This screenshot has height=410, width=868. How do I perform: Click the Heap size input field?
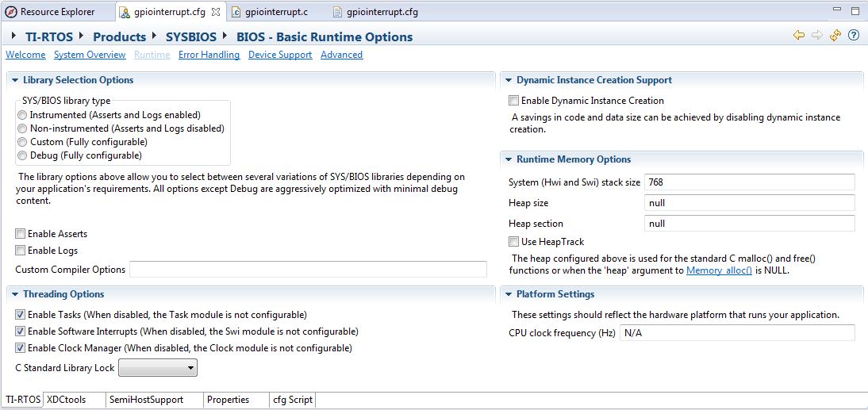click(x=749, y=203)
